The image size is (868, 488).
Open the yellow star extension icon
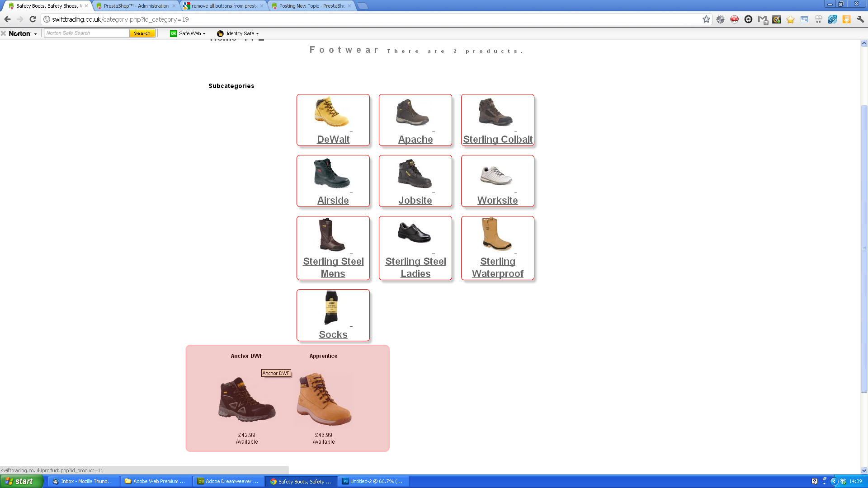790,19
